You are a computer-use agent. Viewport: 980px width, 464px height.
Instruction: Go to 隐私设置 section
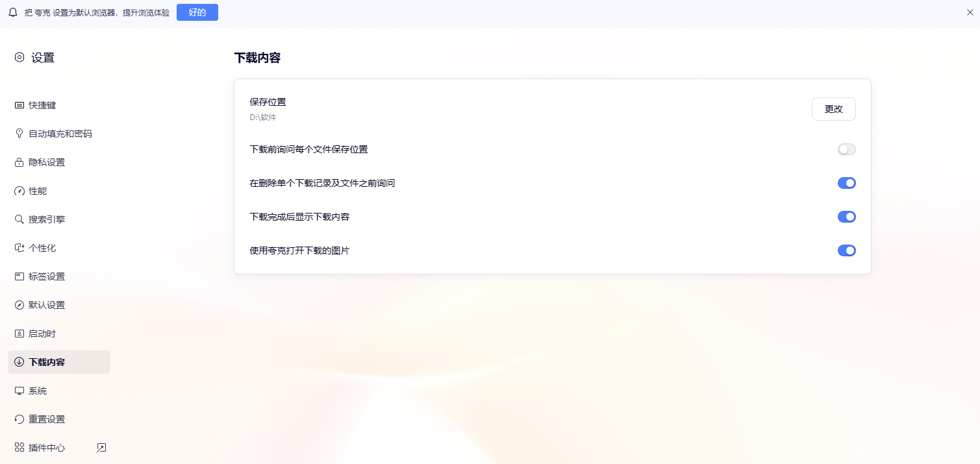59,162
